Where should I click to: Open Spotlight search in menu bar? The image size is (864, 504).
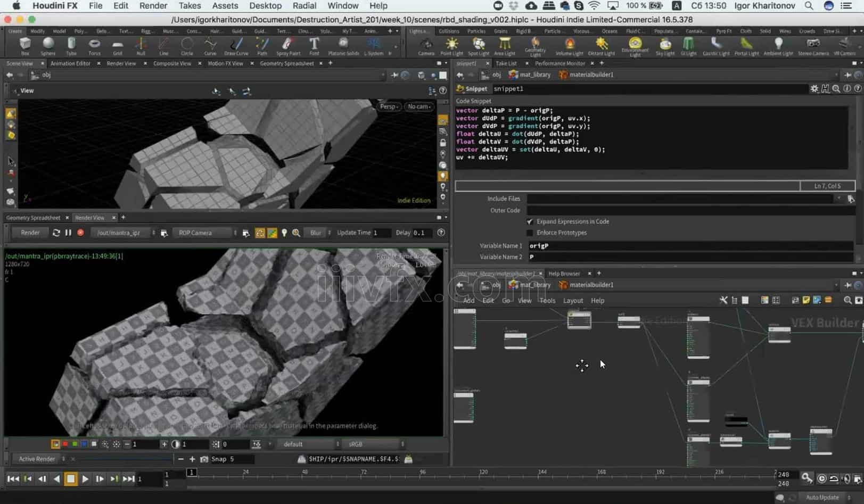(x=809, y=6)
